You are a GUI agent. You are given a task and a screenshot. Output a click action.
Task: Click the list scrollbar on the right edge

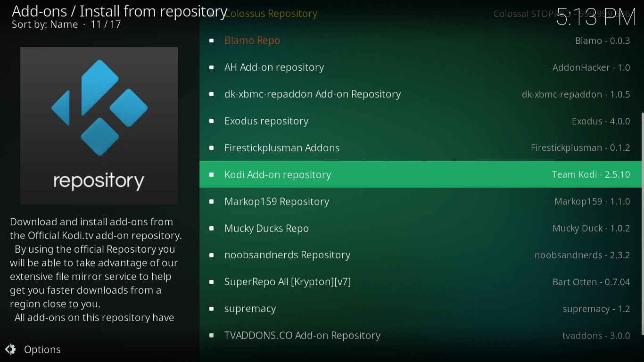(642, 223)
